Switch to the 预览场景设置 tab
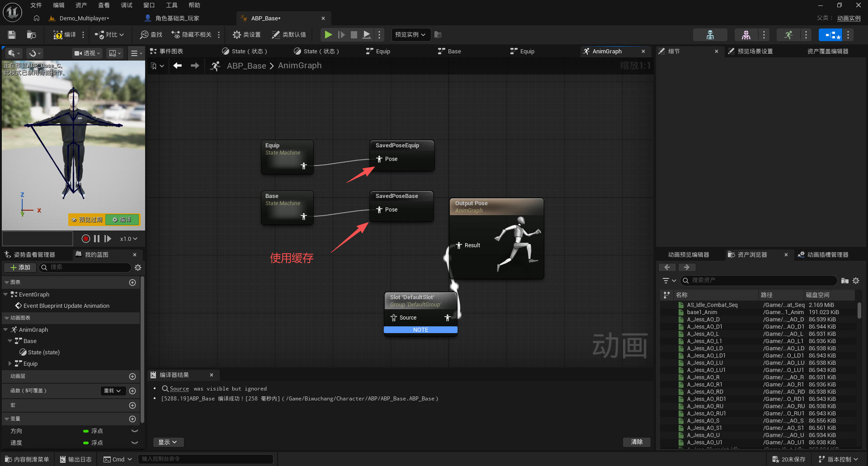This screenshot has height=466, width=868. pyautogui.click(x=750, y=52)
